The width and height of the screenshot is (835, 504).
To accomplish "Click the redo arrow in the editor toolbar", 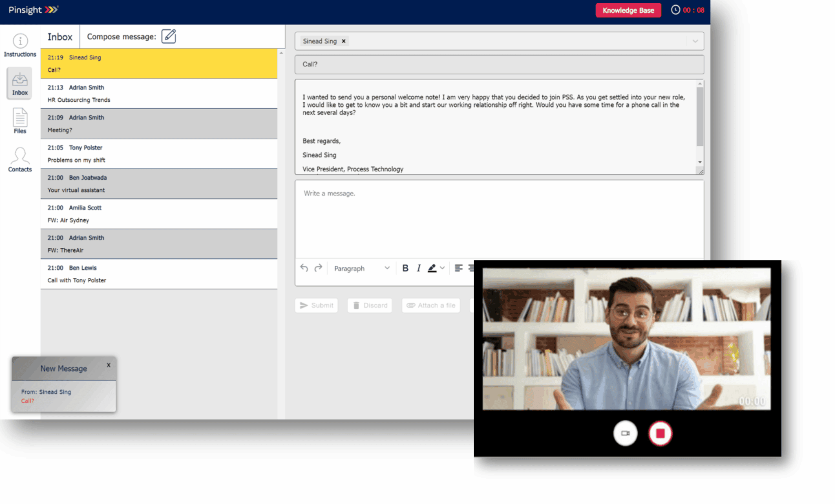I will (x=319, y=268).
